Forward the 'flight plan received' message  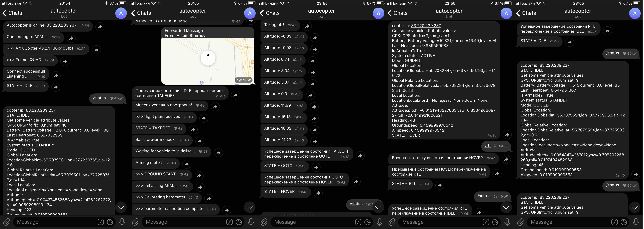tap(204, 118)
